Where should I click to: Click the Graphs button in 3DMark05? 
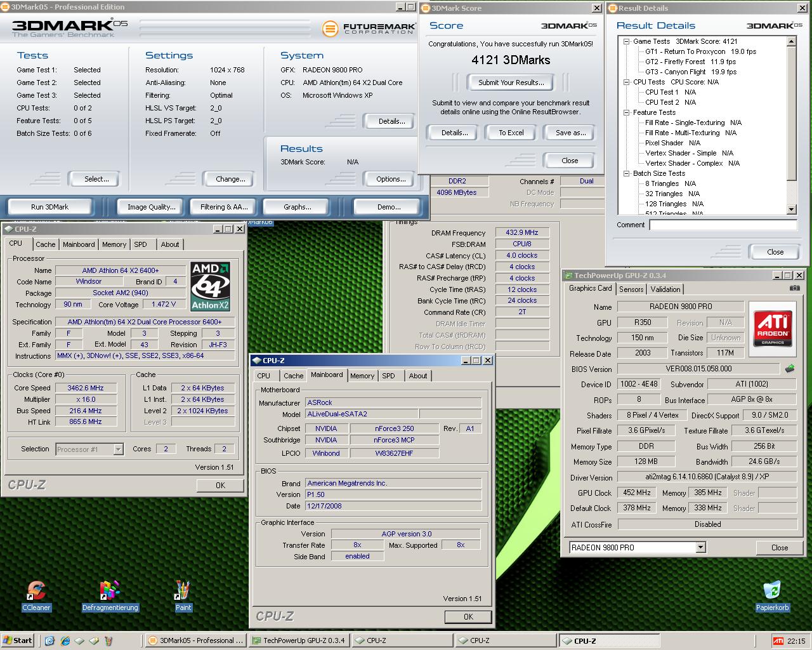coord(298,207)
